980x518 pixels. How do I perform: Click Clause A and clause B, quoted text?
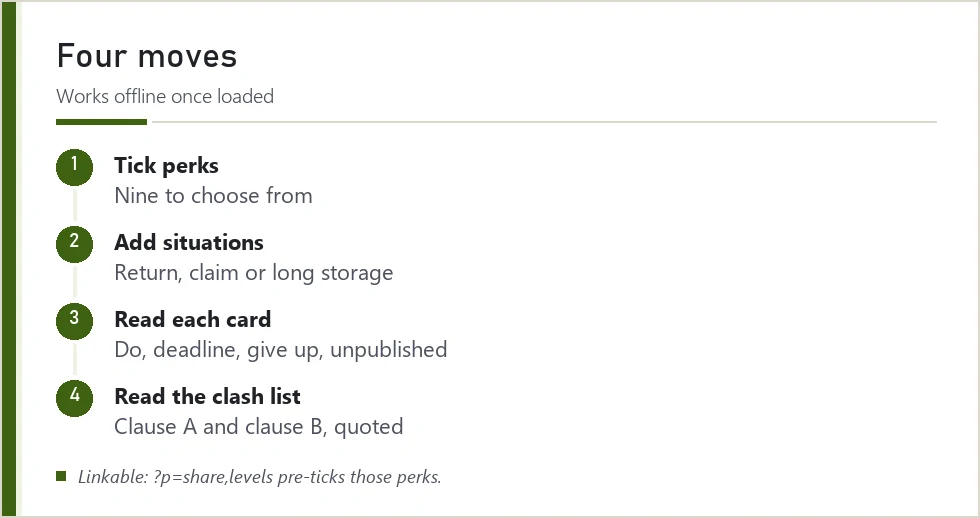click(x=259, y=427)
